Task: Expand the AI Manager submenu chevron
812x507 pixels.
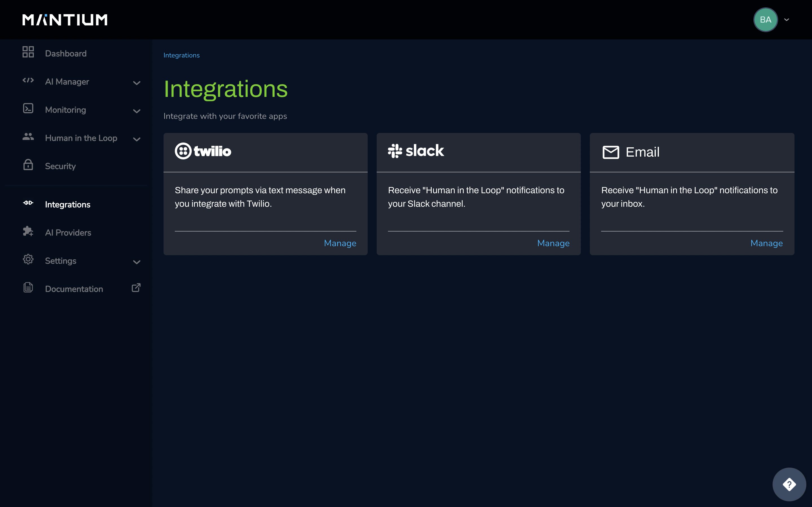Action: (136, 83)
